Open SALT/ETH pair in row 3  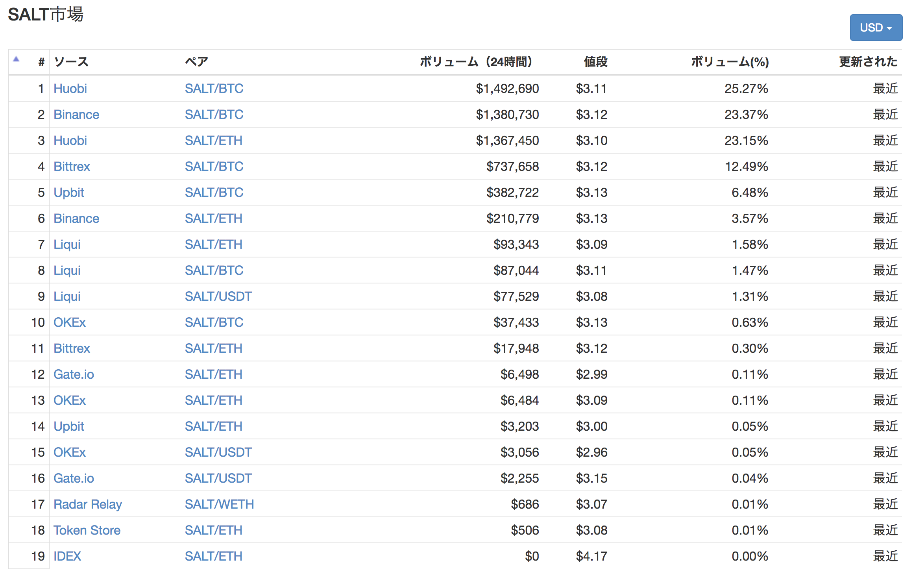(214, 141)
